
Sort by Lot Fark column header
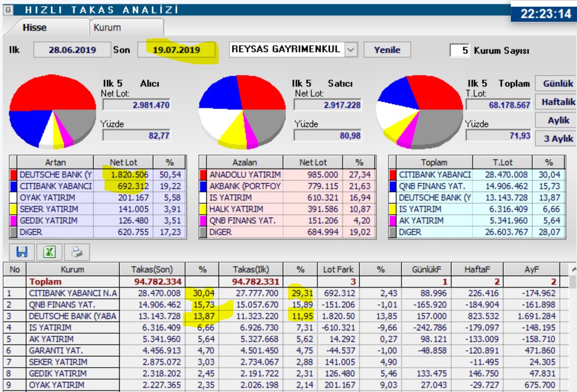(338, 270)
